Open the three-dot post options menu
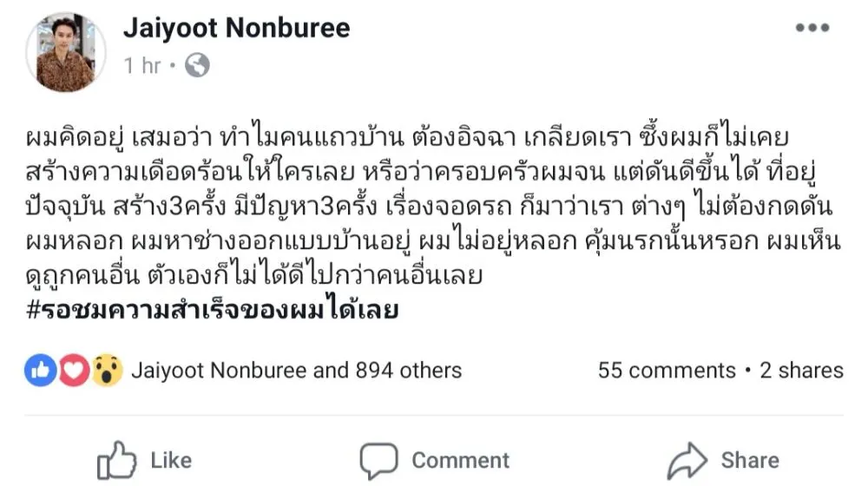Screen dimensions: 868x499 pyautogui.click(x=812, y=28)
